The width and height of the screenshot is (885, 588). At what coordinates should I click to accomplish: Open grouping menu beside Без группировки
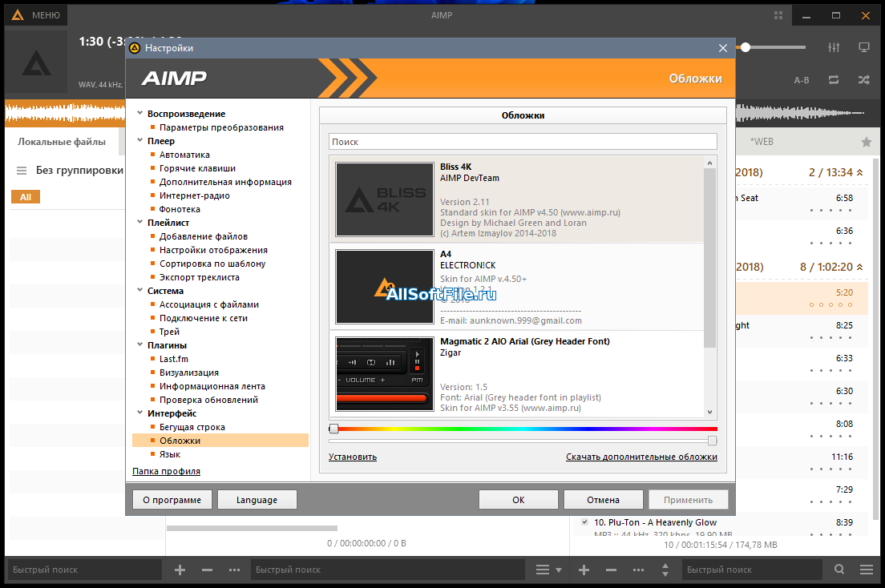(x=22, y=171)
